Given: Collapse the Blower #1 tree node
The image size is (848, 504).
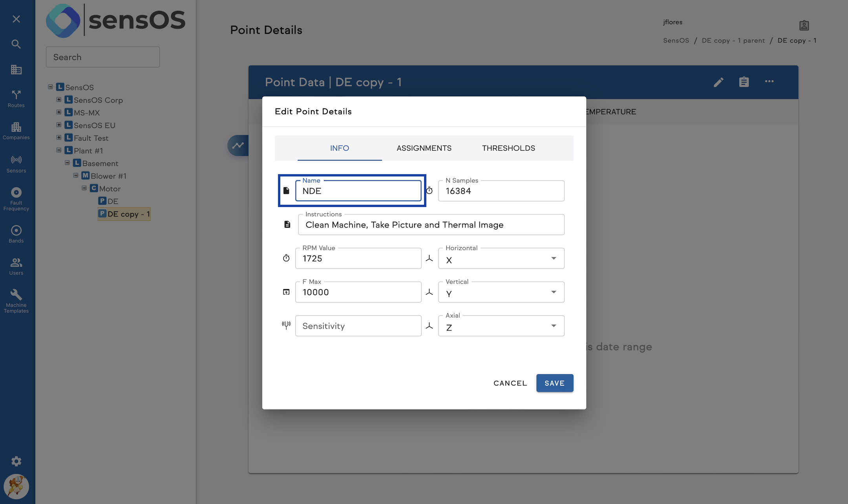Looking at the screenshot, I should point(76,176).
